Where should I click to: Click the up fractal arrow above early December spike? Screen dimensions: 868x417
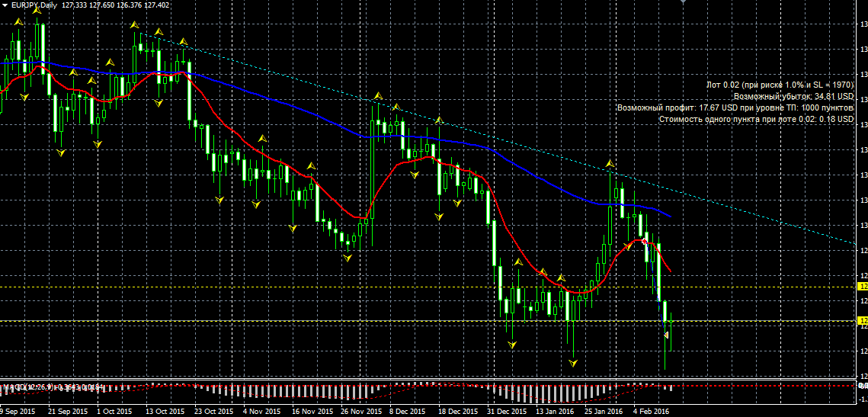[x=378, y=96]
